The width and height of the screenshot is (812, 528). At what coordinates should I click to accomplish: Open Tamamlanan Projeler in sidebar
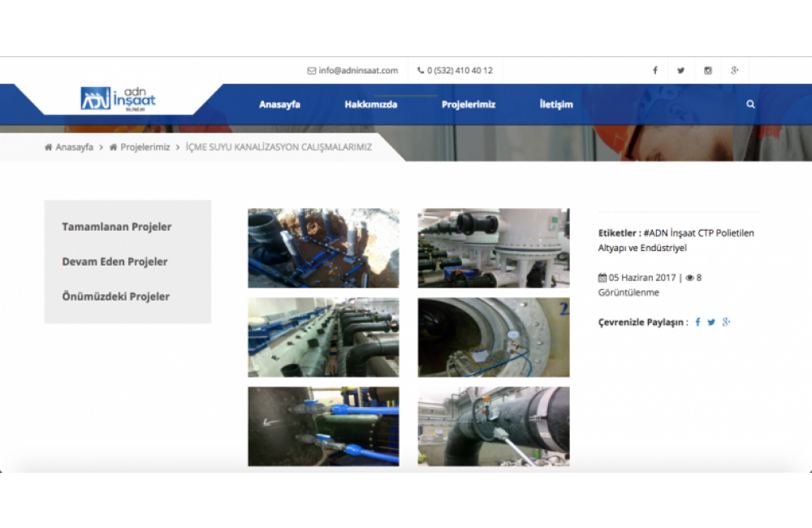[x=117, y=227]
